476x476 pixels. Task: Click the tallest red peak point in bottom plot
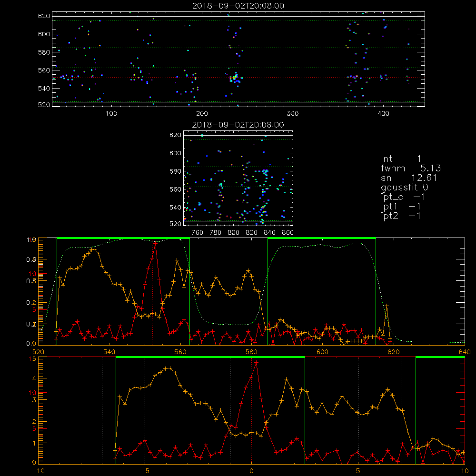pos(256,362)
